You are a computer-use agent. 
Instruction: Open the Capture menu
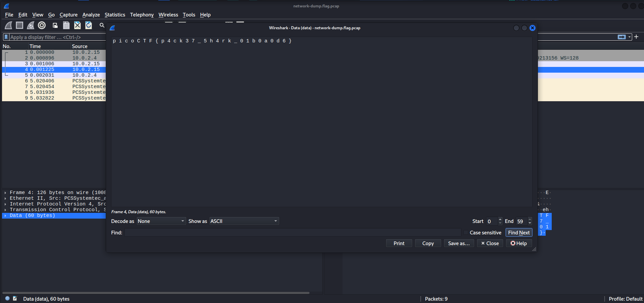click(68, 15)
